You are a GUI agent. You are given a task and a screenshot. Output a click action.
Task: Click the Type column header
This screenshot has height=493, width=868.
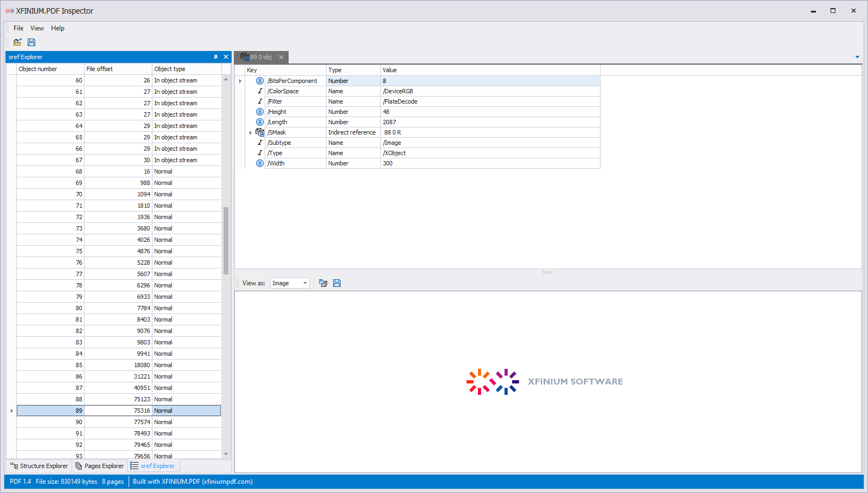tap(353, 70)
